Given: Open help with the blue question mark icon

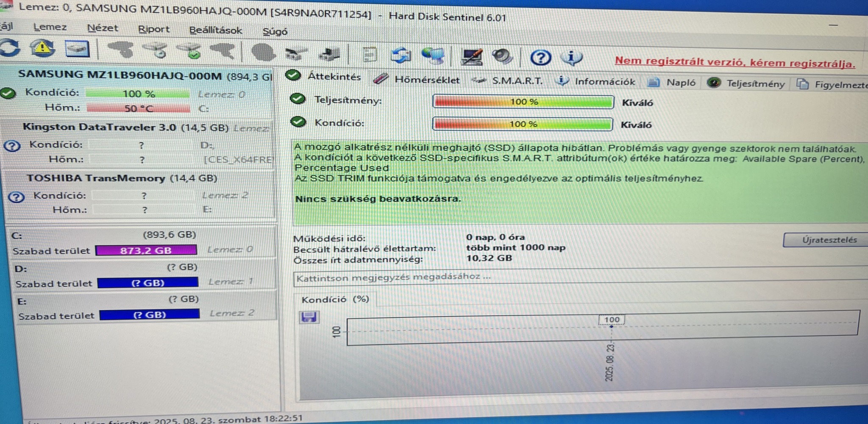Looking at the screenshot, I should pos(540,57).
